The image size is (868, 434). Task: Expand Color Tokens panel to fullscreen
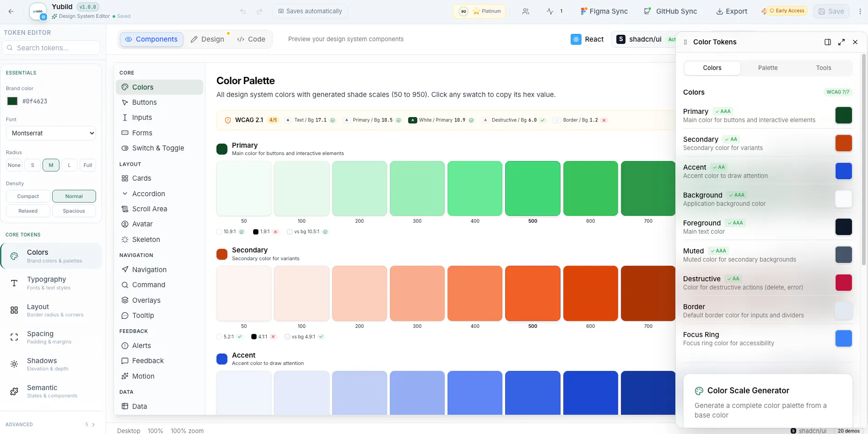[x=841, y=42]
